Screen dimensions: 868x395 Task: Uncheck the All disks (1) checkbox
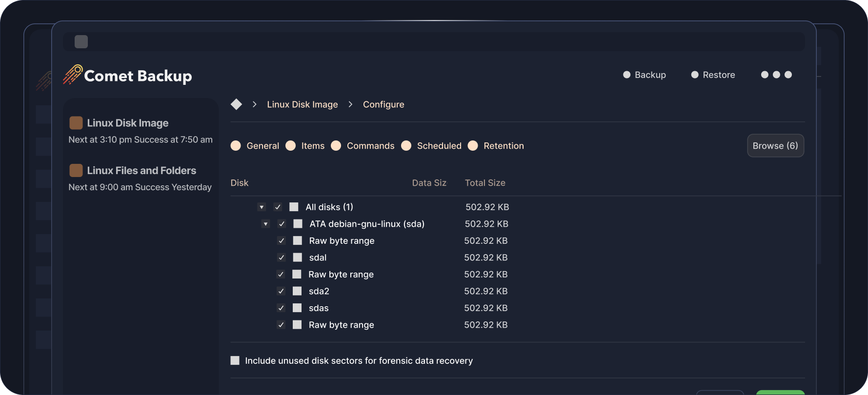click(x=278, y=207)
